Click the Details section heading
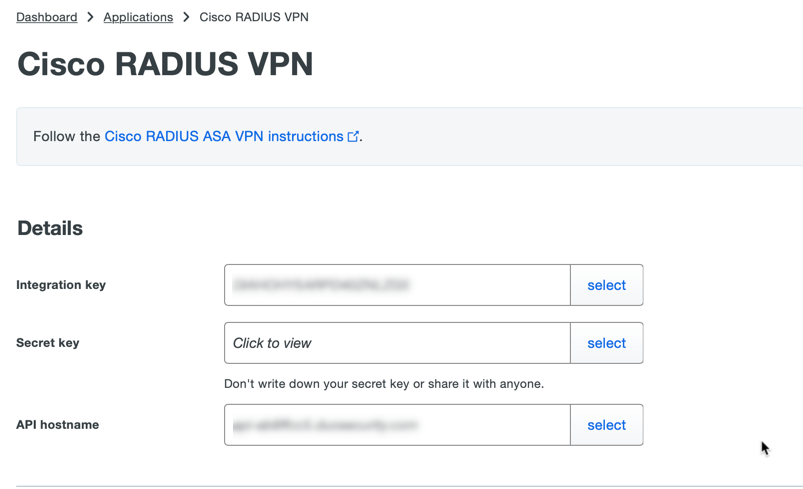The width and height of the screenshot is (803, 489). coord(50,228)
